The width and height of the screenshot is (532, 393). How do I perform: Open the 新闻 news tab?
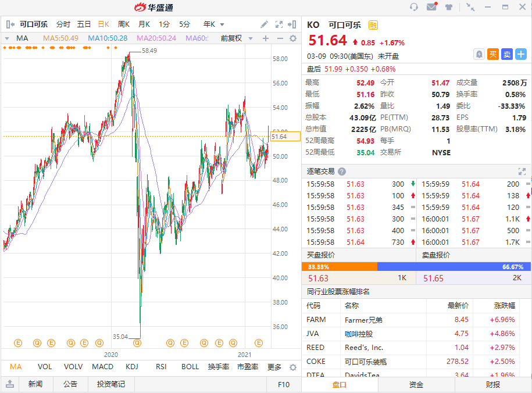point(35,384)
